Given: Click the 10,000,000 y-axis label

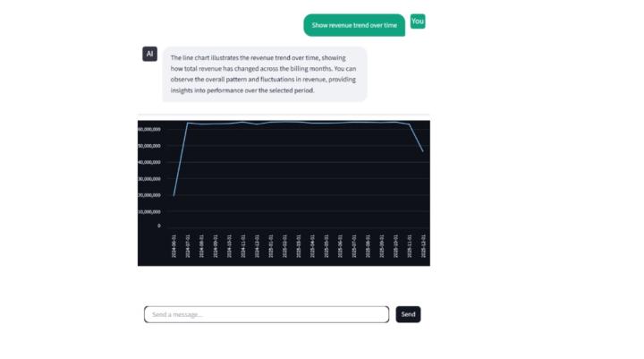Looking at the screenshot, I should [x=149, y=212].
